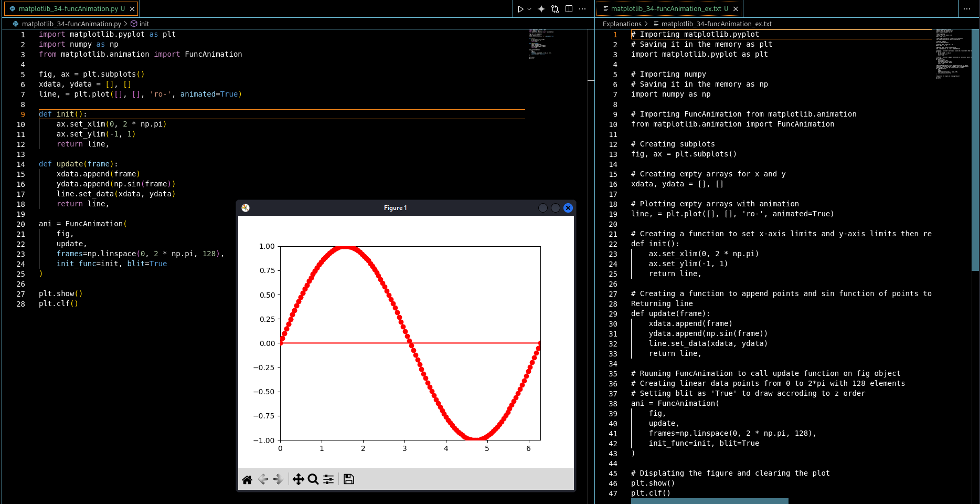Open the run options dropdown arrow
This screenshot has height=504, width=980.
point(529,9)
